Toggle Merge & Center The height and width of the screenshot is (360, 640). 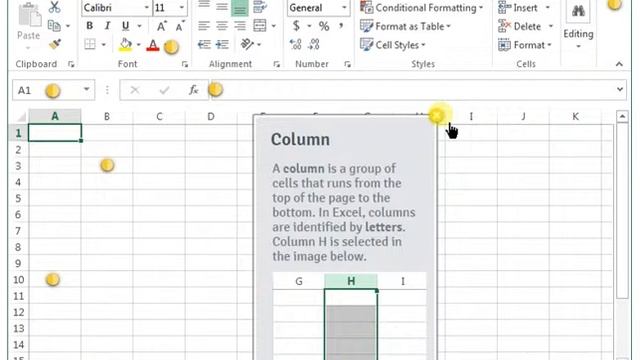click(x=260, y=26)
